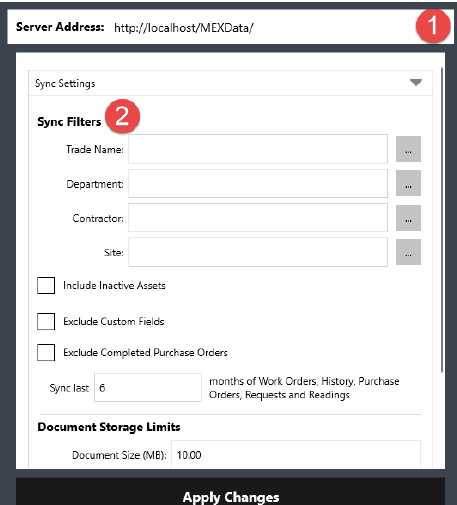This screenshot has height=505, width=457.
Task: Focus the Trade Name input field
Action: pyautogui.click(x=258, y=149)
